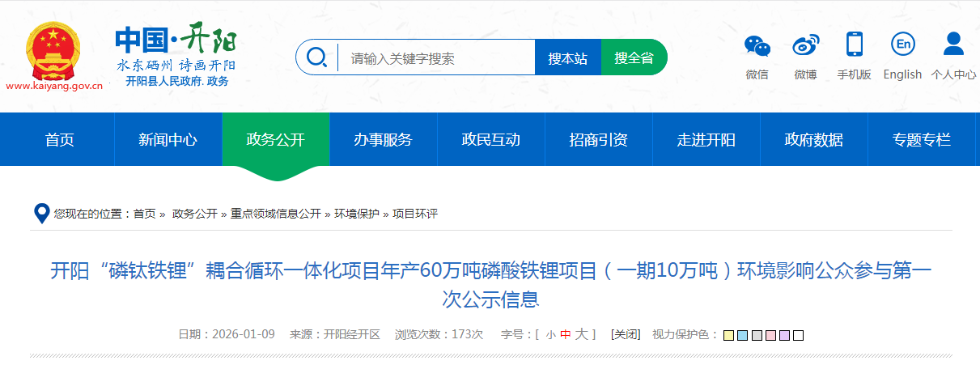Select the yellow eye-protection color swatch
Image resolution: width=980 pixels, height=365 pixels.
coord(729,335)
